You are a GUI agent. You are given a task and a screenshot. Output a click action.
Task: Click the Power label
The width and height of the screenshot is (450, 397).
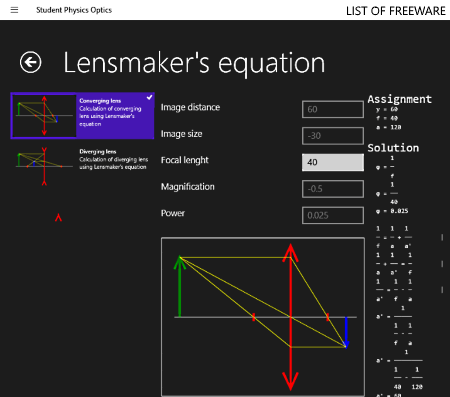[173, 213]
